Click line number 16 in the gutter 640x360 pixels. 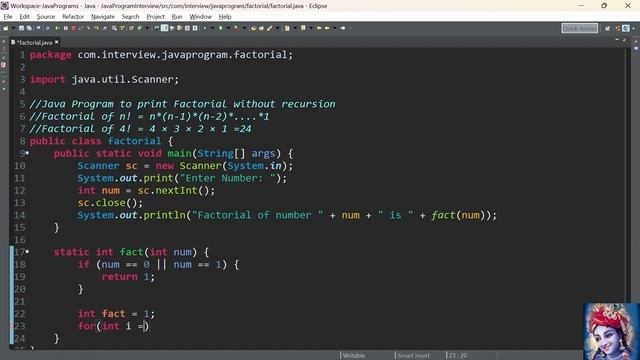pyautogui.click(x=20, y=240)
